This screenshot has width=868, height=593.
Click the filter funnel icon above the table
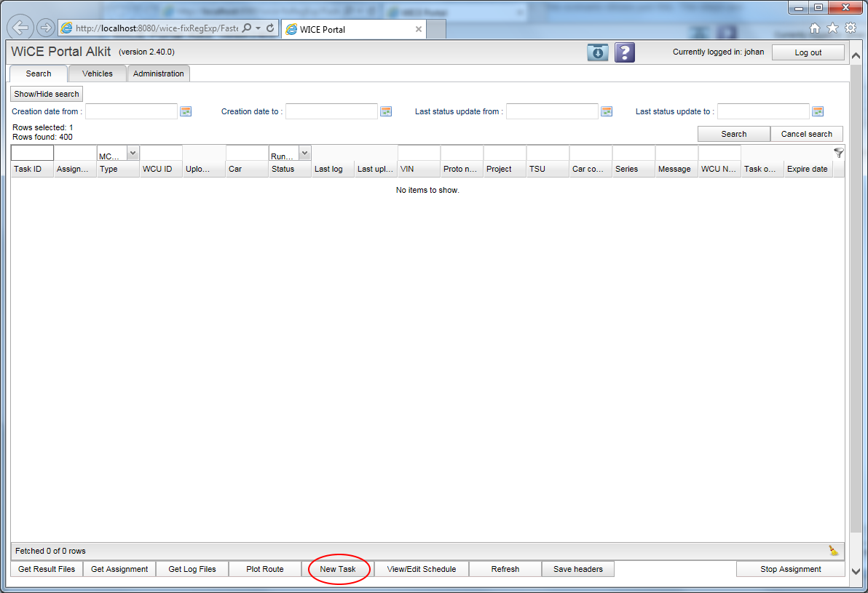pyautogui.click(x=839, y=153)
